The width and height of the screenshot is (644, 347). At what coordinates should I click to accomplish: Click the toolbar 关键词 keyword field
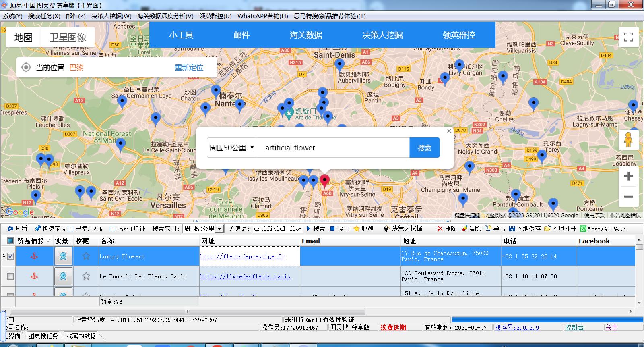[x=278, y=229]
